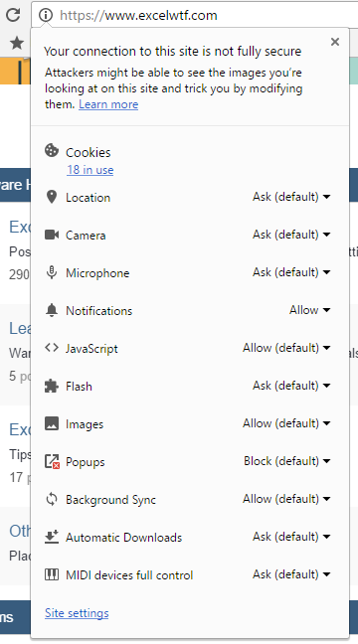Open the MIDI devices full control dropdown
Image resolution: width=358 pixels, height=644 pixels.
pos(291,574)
